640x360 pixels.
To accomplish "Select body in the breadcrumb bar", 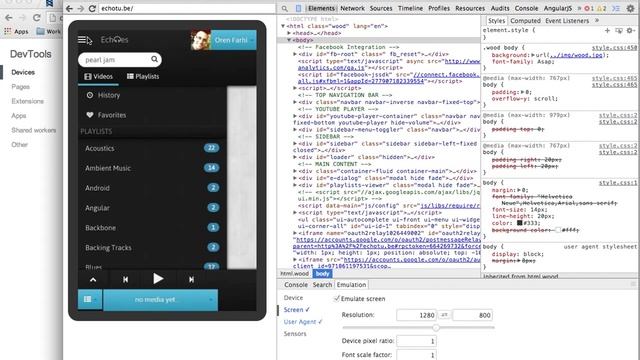I will pyautogui.click(x=322, y=273).
